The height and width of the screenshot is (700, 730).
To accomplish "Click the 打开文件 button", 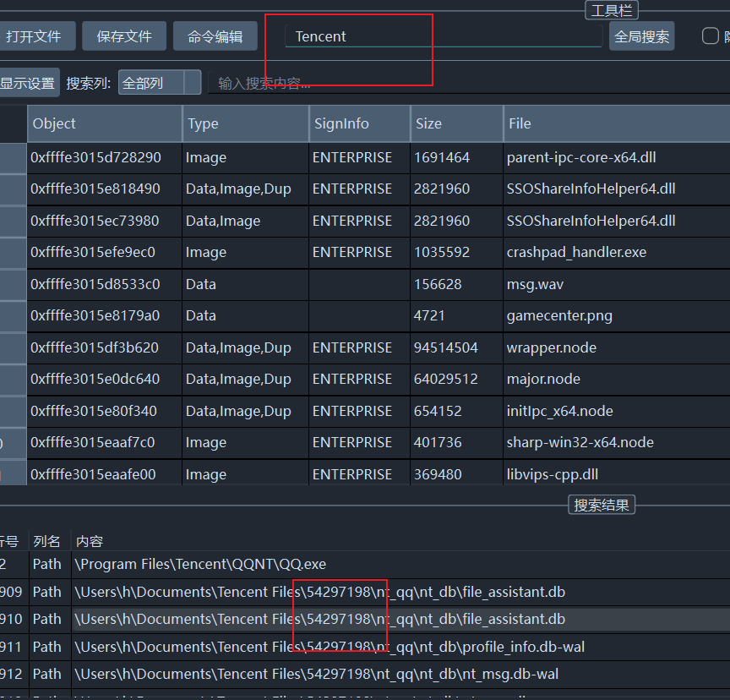I will 37,36.
